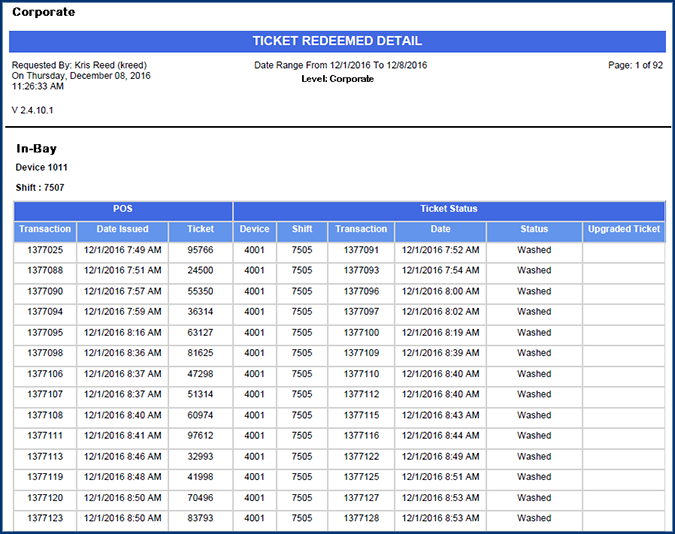The width and height of the screenshot is (675, 534).
Task: Click the Corporate heading at top left
Action: (x=43, y=12)
